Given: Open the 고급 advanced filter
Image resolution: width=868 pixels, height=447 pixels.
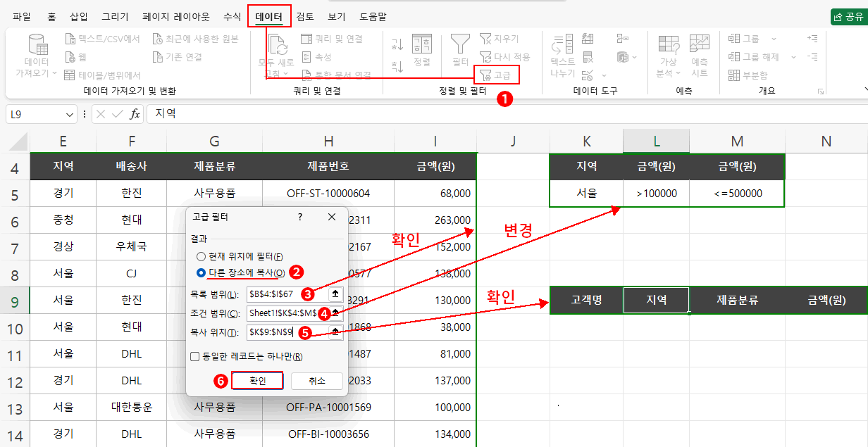Looking at the screenshot, I should [x=496, y=74].
